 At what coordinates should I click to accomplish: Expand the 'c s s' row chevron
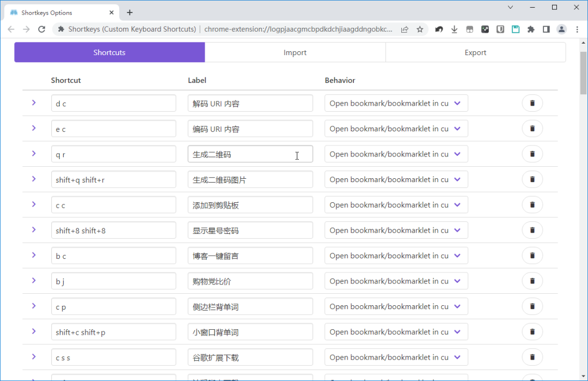[x=34, y=356]
